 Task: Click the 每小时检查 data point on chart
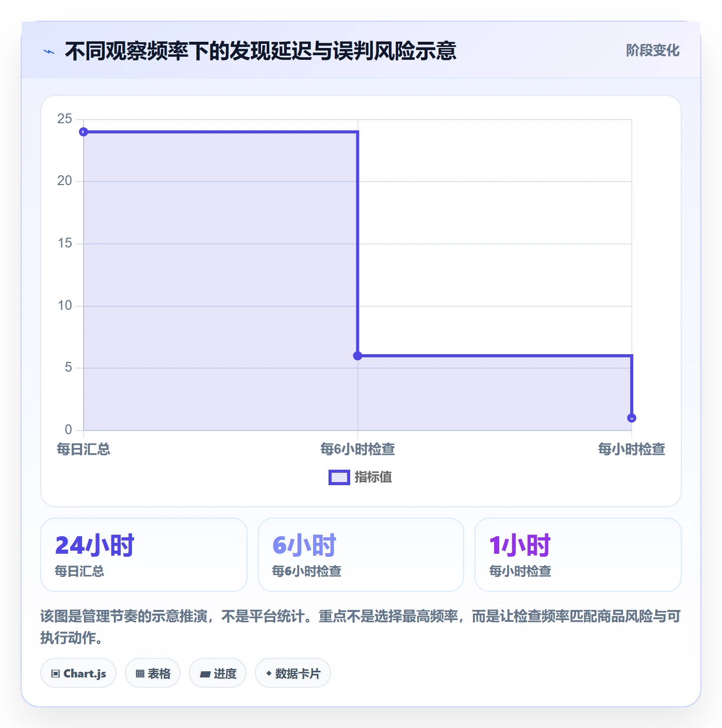tap(632, 418)
